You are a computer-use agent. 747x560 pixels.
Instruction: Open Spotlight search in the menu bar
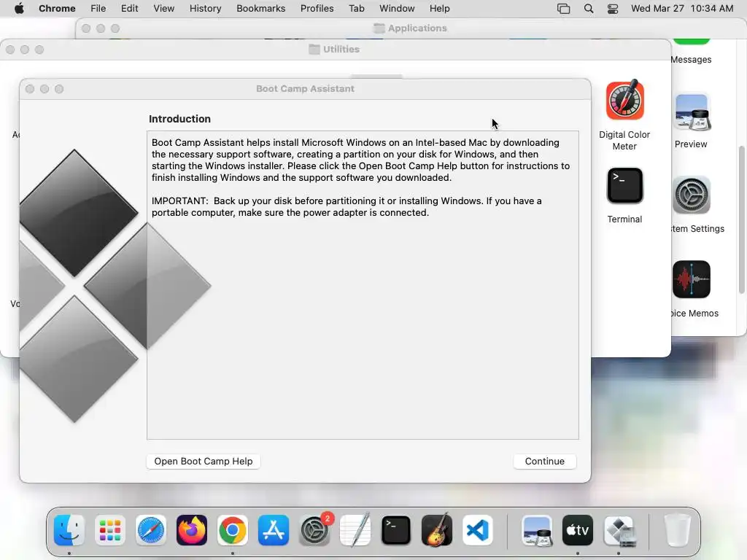589,9
